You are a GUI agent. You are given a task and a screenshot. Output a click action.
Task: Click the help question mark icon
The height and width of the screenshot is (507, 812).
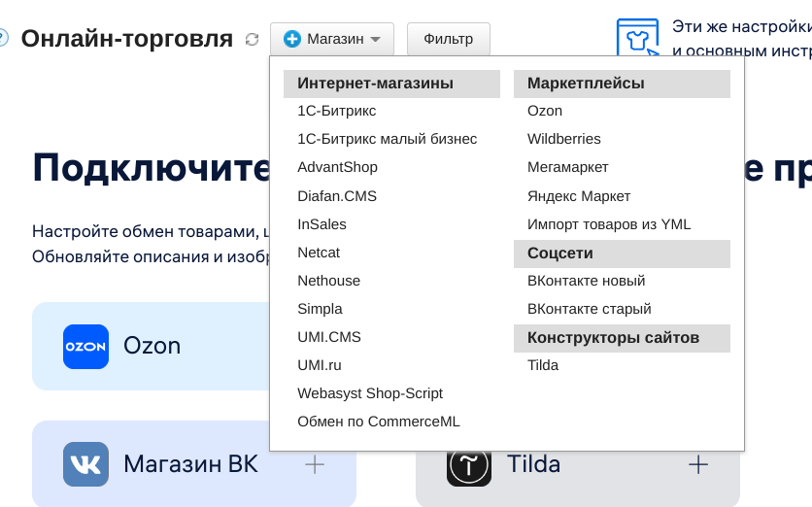[3, 38]
